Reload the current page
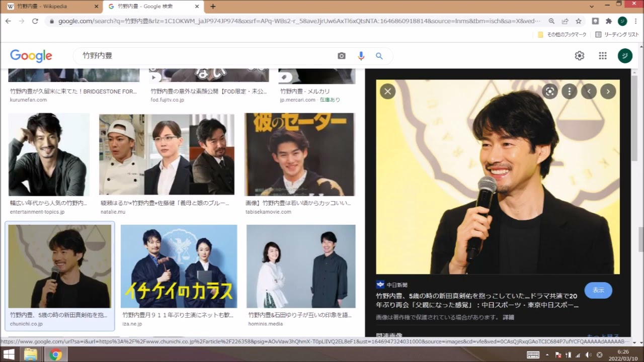 35,21
